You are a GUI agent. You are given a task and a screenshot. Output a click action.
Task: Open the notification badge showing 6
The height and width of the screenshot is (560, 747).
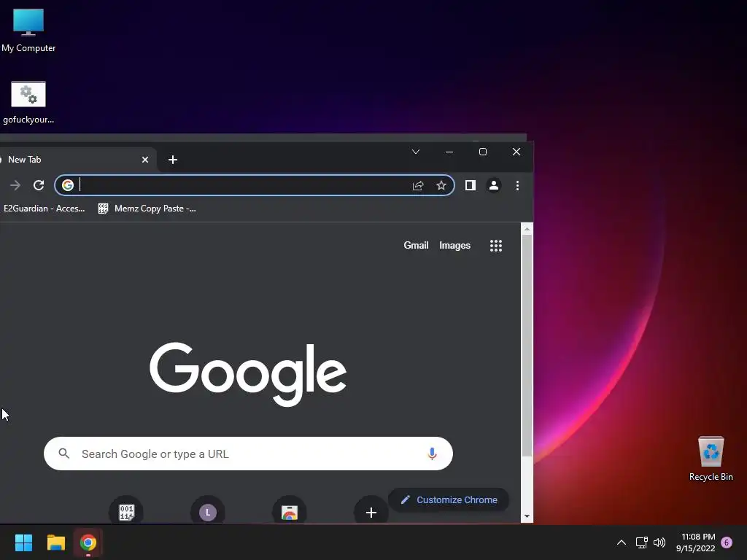[727, 542]
